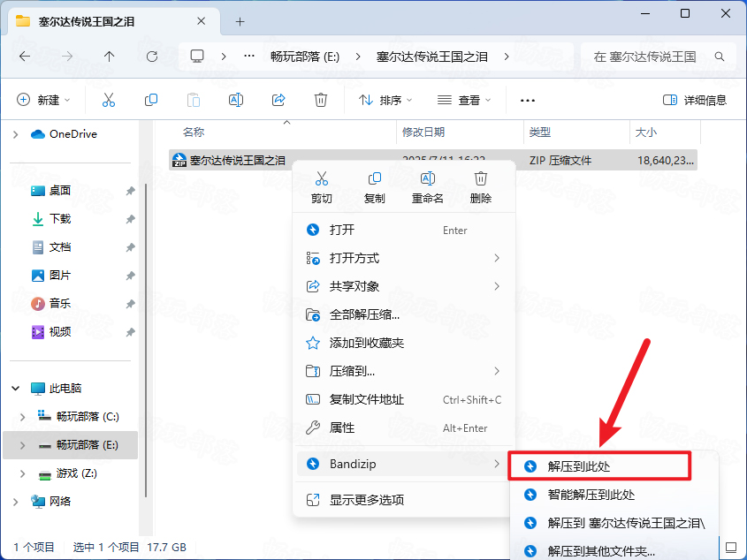Screen dimensions: 747x560
Task: Click 删除 in the context menu
Action: [480, 187]
